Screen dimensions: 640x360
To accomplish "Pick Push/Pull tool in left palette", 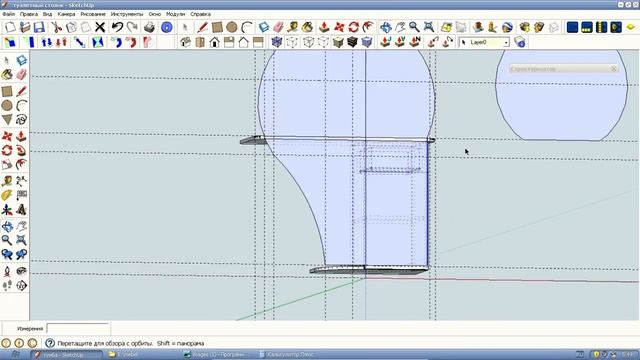I will [22, 136].
